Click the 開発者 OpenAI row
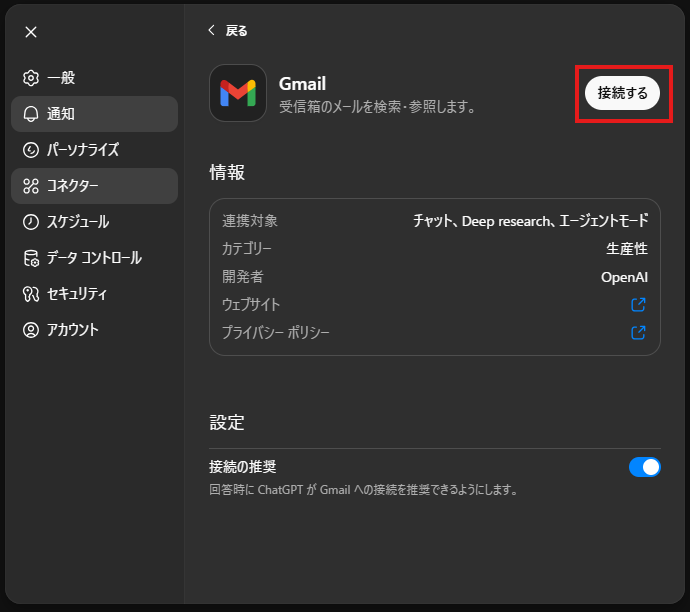Viewport: 690px width, 612px height. coord(434,277)
